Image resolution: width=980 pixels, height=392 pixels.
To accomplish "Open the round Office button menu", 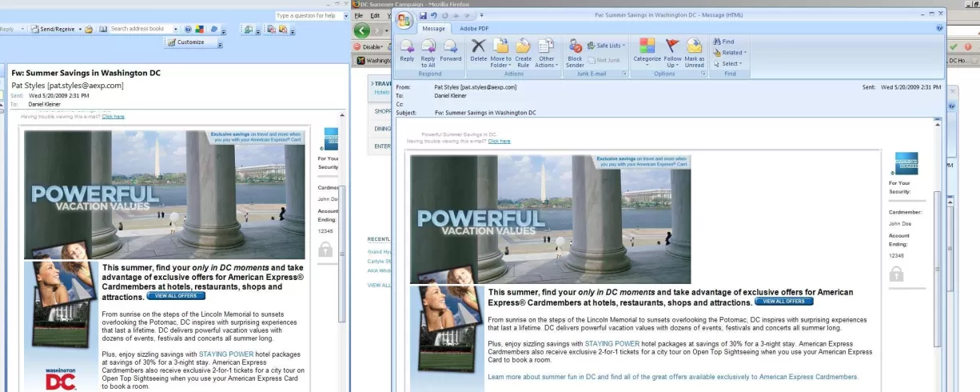I will 404,20.
